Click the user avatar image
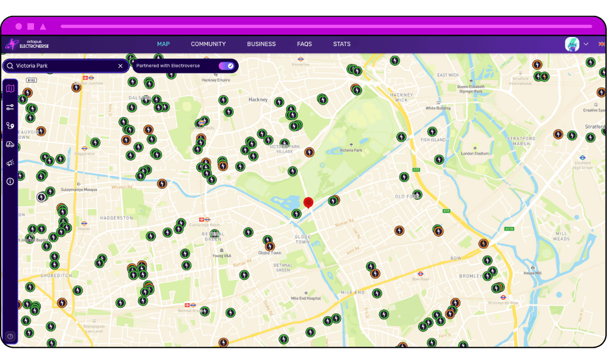 click(572, 44)
